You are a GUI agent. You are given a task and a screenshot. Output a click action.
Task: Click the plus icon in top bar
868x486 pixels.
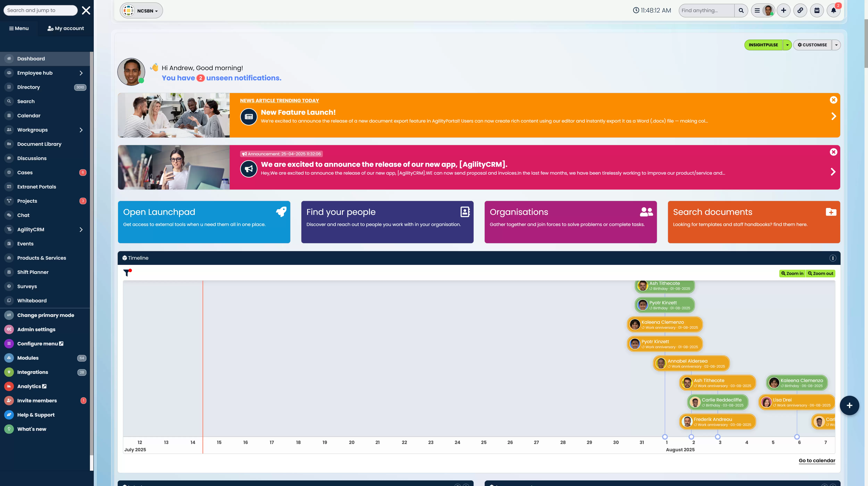click(783, 10)
